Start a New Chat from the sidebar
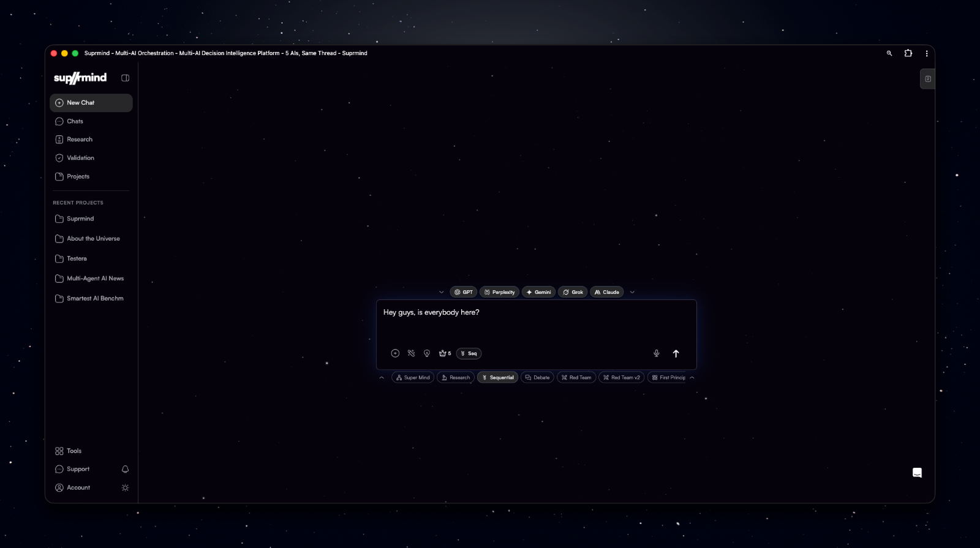 tap(91, 103)
